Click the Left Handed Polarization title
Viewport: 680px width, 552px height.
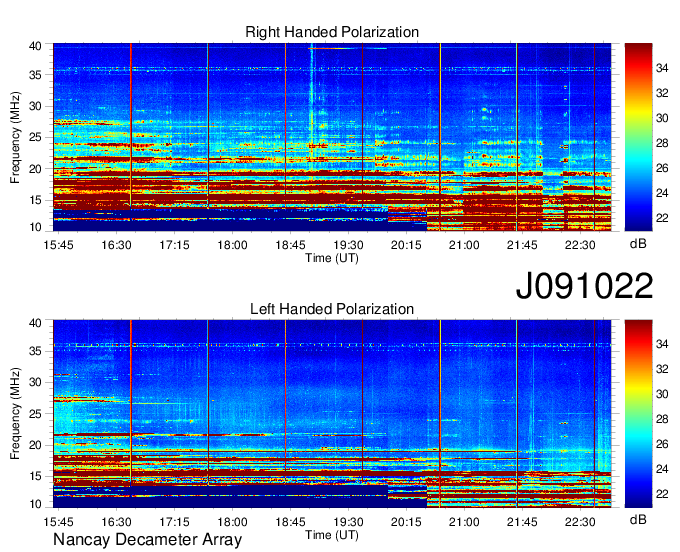click(x=332, y=309)
